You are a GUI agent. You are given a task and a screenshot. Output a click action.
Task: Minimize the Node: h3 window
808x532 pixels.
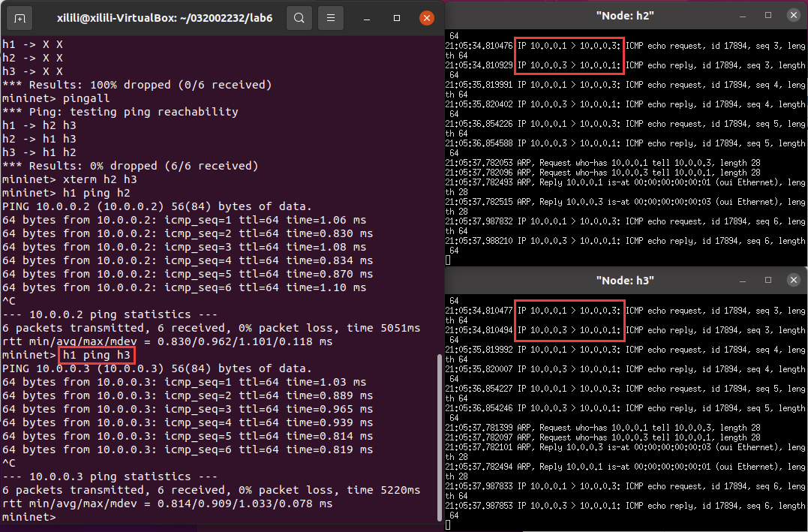coord(743,281)
